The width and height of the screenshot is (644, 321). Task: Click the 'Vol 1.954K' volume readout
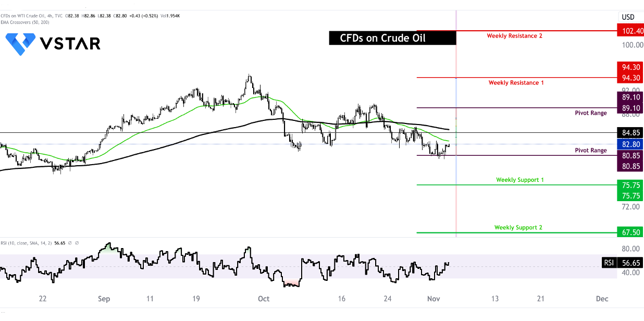coord(170,16)
